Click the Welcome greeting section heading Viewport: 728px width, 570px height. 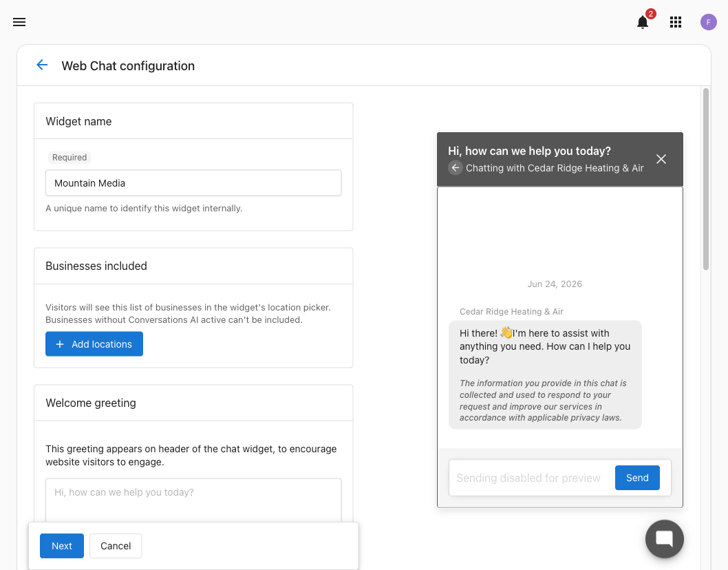click(x=91, y=403)
